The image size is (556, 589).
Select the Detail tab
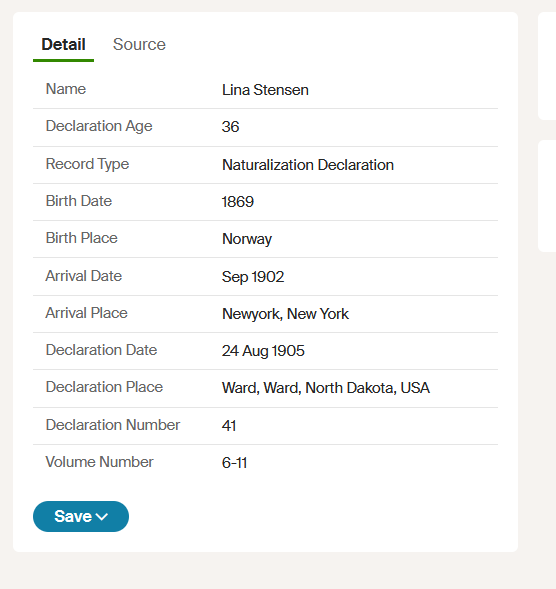click(x=63, y=44)
